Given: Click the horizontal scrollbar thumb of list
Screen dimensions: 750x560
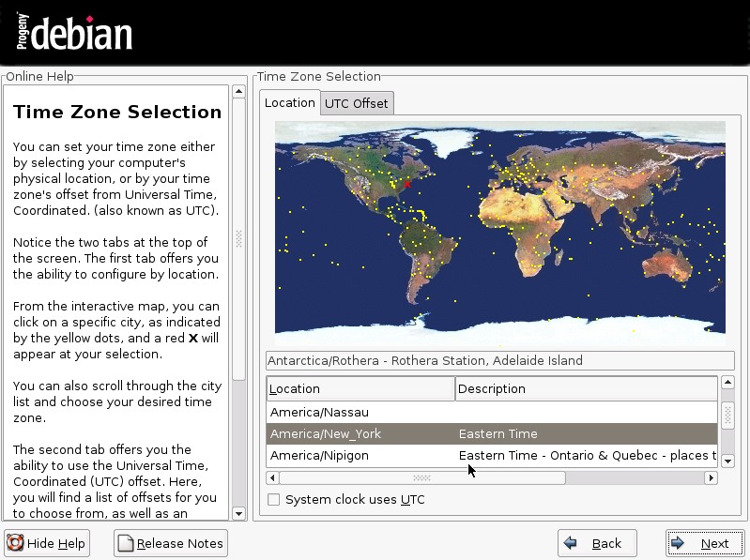Looking at the screenshot, I should [421, 478].
